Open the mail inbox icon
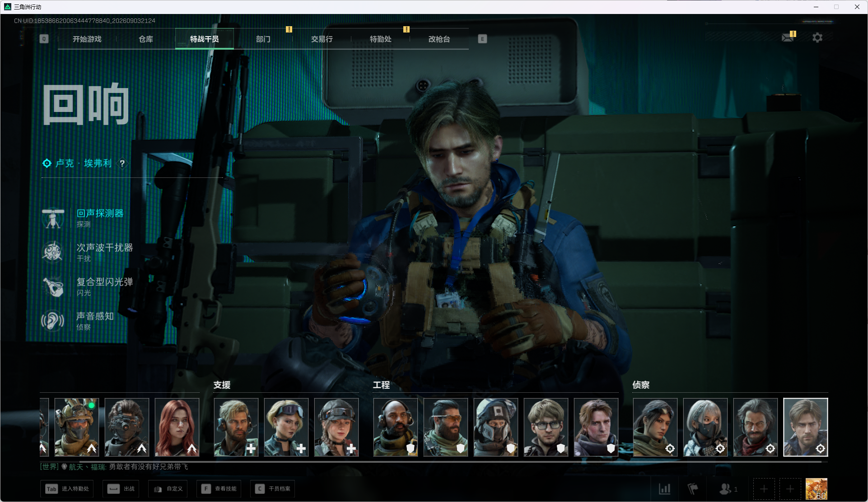This screenshot has width=868, height=502. (x=788, y=37)
